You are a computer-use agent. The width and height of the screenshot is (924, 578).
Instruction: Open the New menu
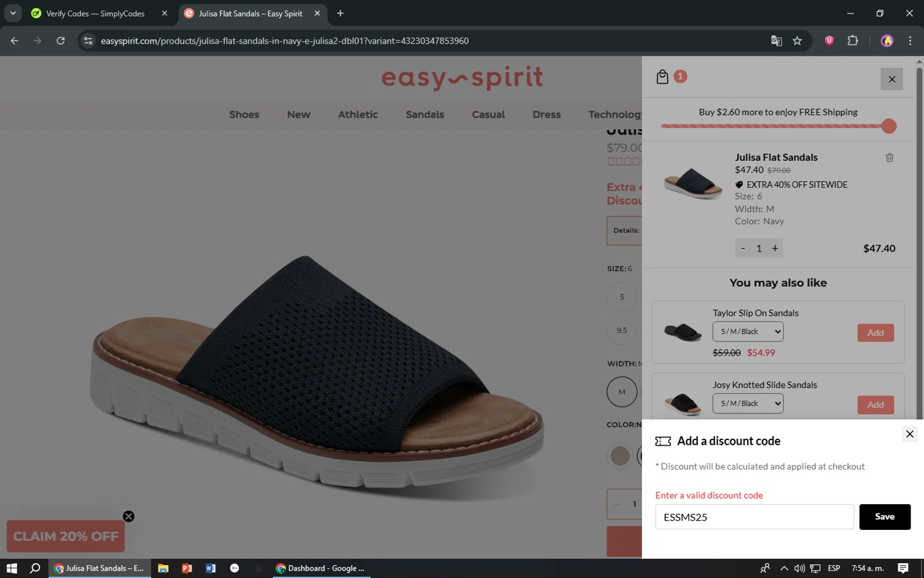coord(299,115)
